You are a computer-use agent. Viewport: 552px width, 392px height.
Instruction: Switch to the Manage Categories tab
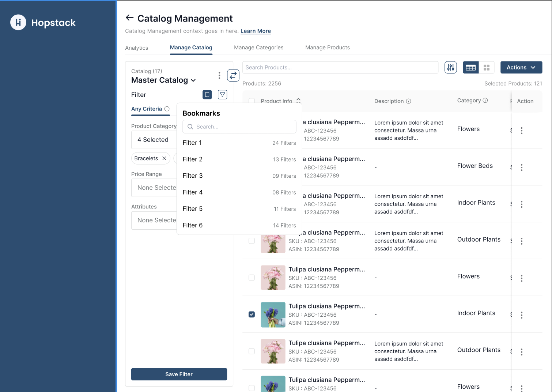[258, 48]
